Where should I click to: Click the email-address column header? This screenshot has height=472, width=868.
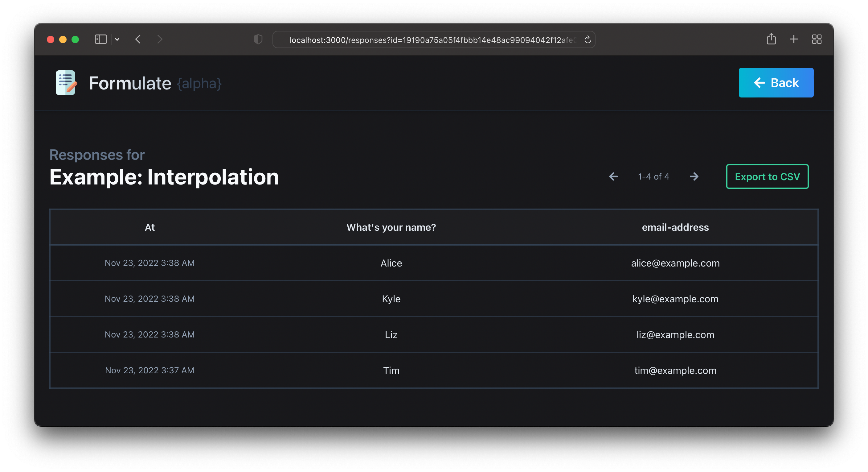675,227
